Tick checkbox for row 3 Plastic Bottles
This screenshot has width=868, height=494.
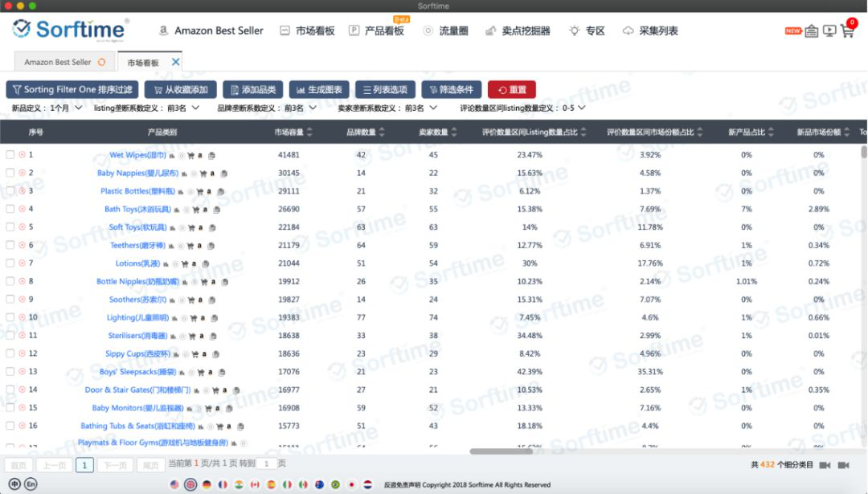click(10, 191)
